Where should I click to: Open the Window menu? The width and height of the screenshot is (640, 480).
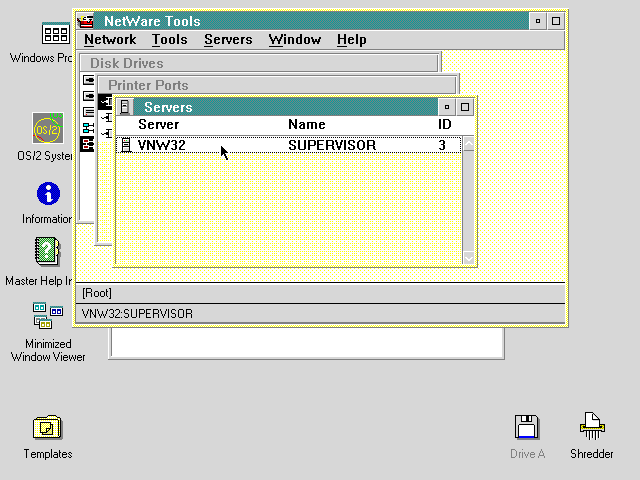[x=295, y=40]
